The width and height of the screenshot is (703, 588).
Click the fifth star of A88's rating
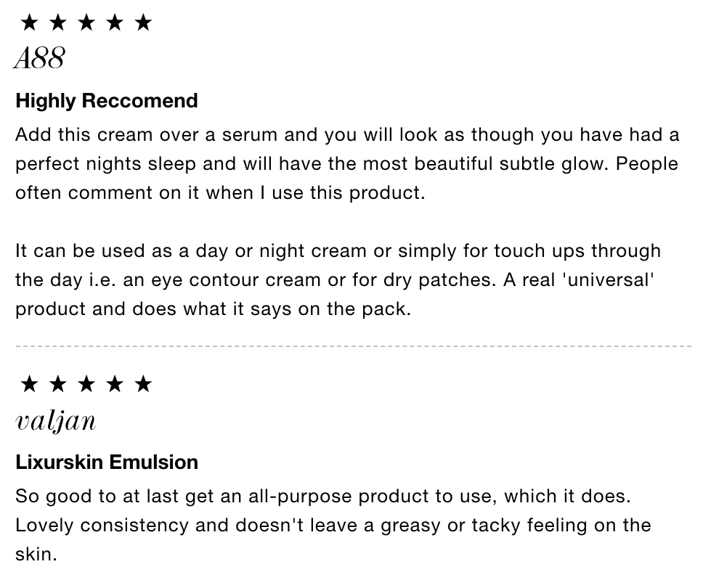pos(144,23)
